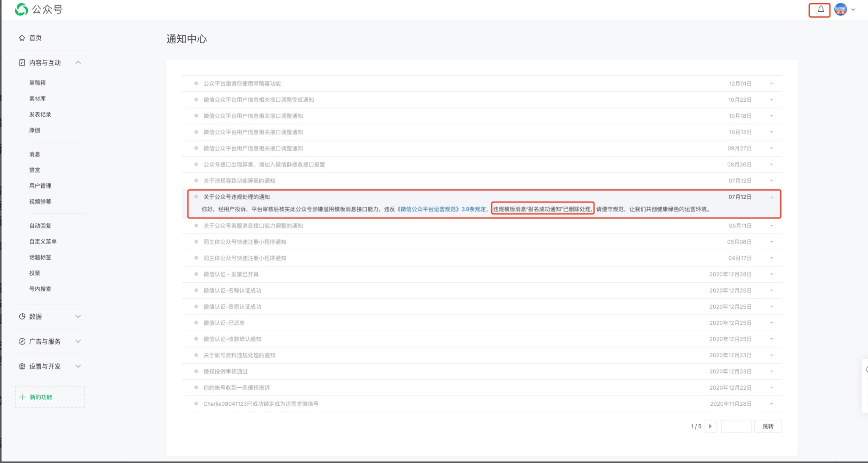Click the page number input field
The height and width of the screenshot is (463, 868).
[x=736, y=426]
